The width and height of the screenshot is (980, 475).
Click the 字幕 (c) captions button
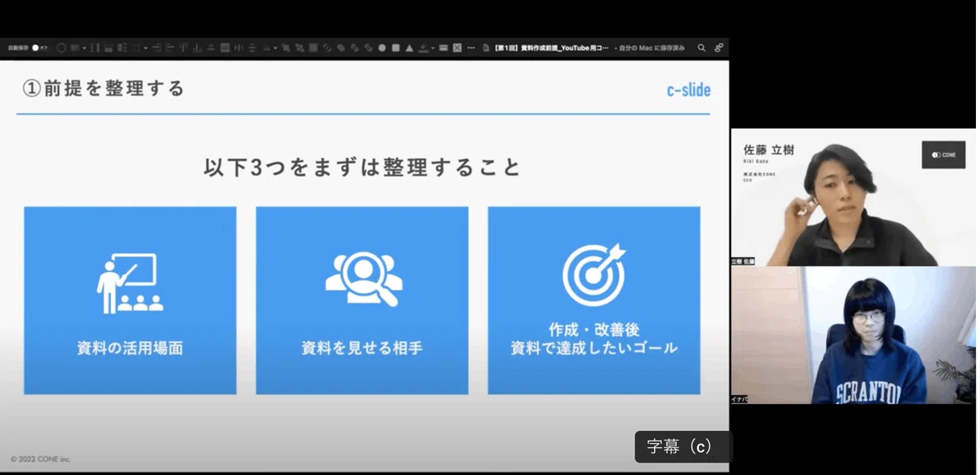click(684, 446)
